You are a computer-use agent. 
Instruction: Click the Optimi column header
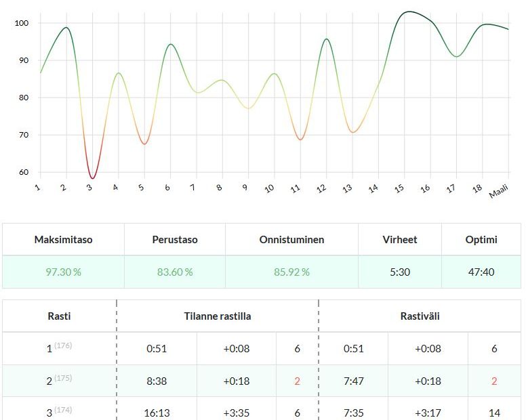481,240
